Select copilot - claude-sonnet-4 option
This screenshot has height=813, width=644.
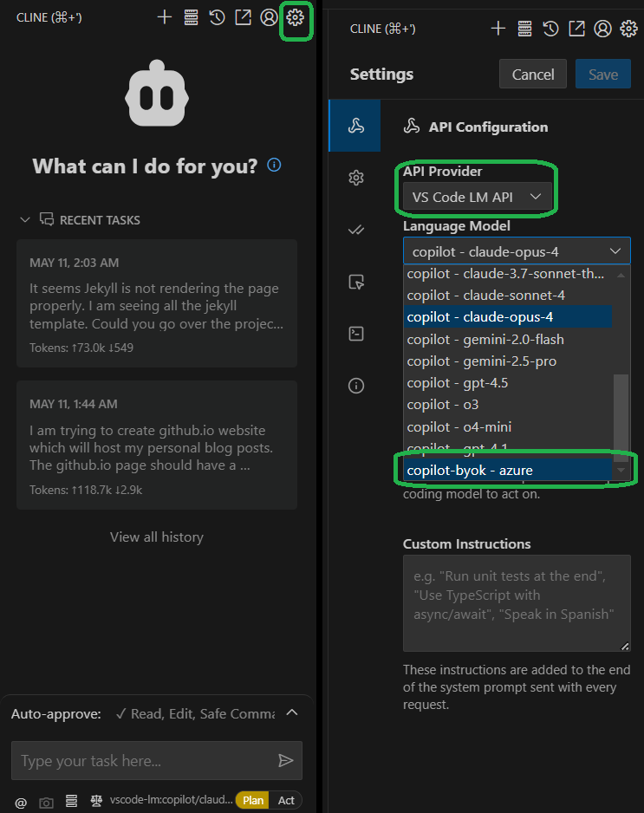coord(508,295)
